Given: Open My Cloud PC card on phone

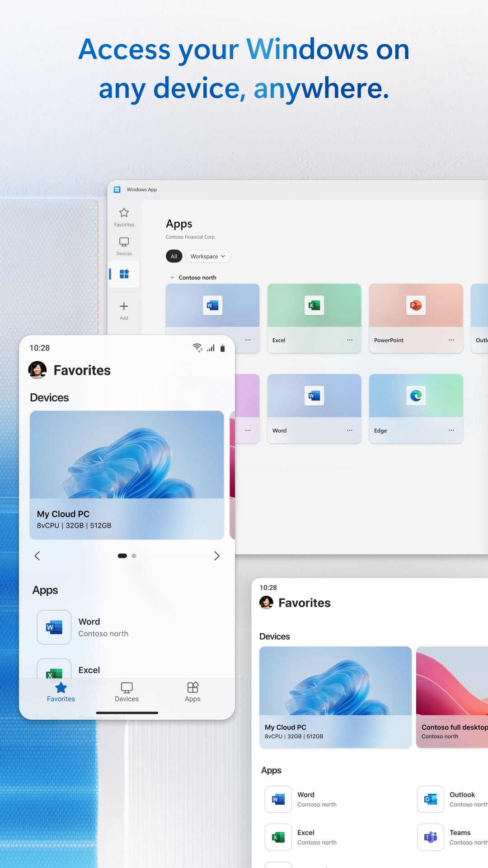Looking at the screenshot, I should click(127, 475).
